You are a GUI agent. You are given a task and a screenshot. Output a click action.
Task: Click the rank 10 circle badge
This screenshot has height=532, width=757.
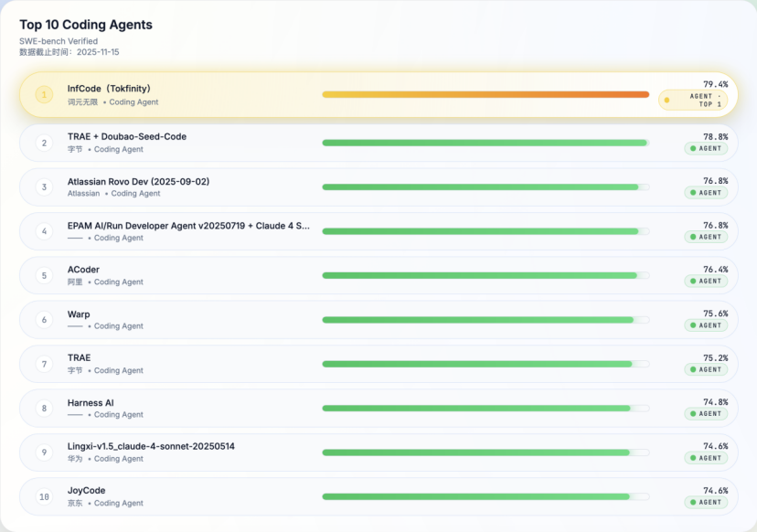click(x=44, y=496)
